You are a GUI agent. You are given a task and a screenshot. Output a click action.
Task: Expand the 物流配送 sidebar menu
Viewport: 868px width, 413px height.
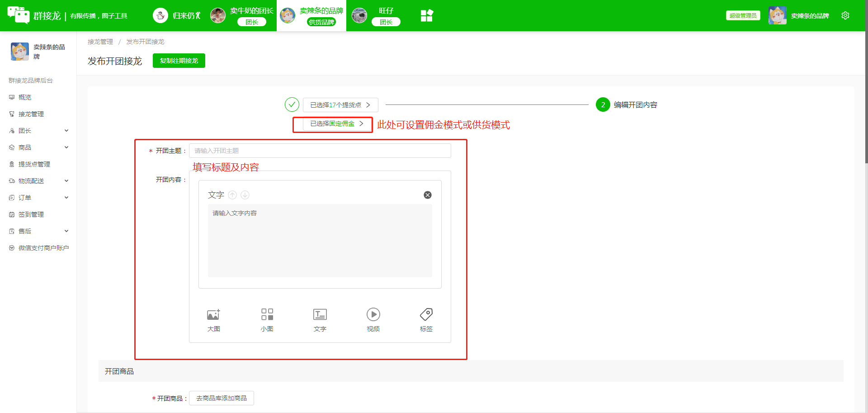click(x=38, y=181)
